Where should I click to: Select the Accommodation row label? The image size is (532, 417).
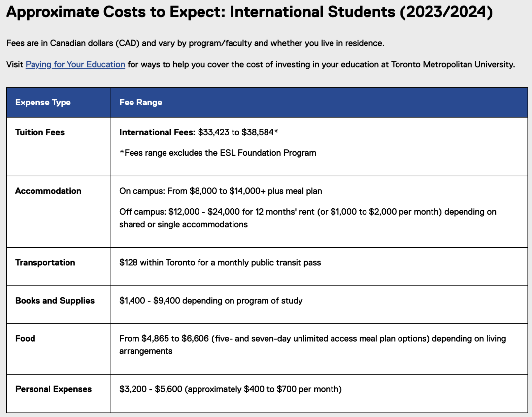point(48,191)
